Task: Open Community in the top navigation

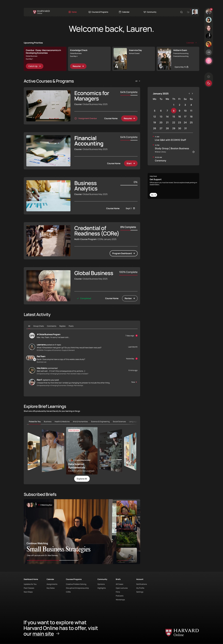Action: pyautogui.click(x=150, y=12)
